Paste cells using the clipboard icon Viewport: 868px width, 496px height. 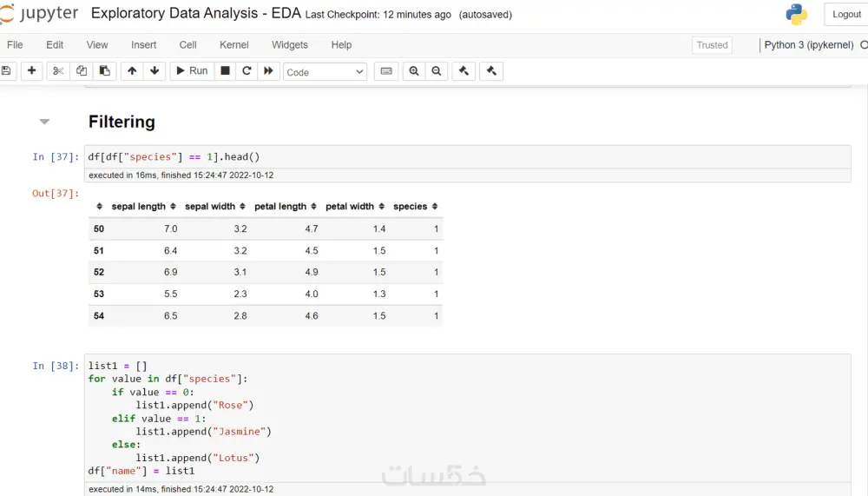tap(104, 71)
